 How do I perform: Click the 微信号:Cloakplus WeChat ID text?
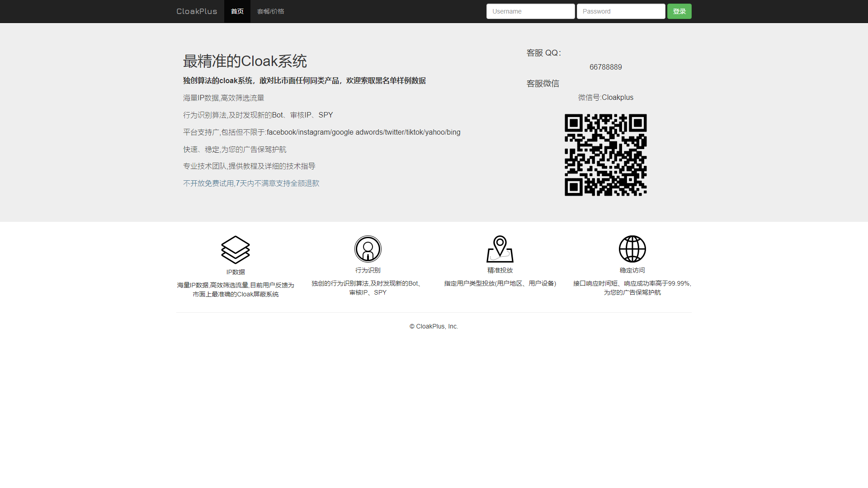coord(606,97)
